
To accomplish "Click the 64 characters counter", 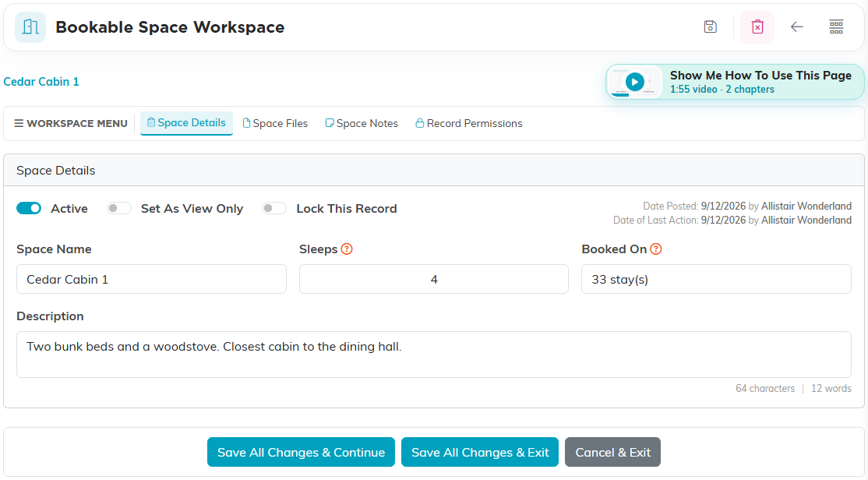I will coord(765,388).
